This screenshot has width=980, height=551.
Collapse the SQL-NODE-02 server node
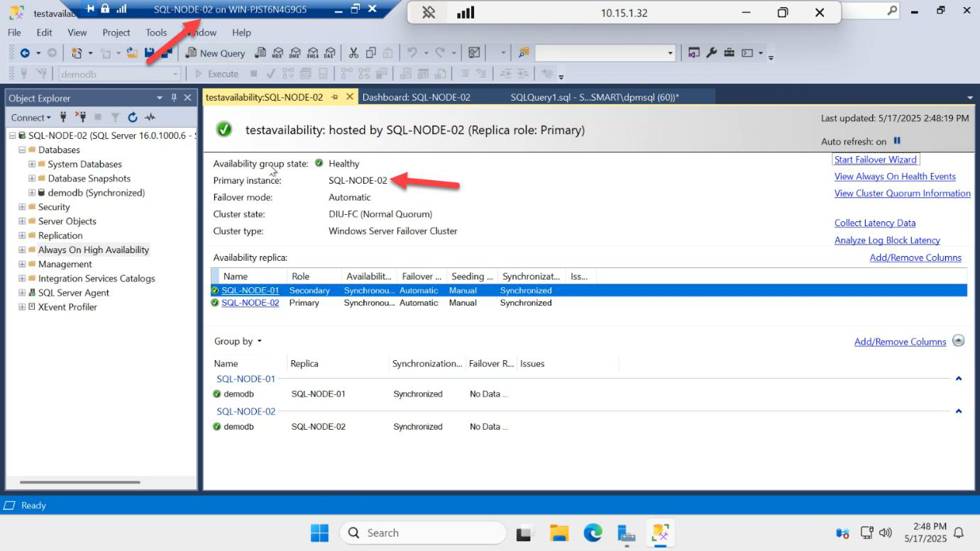tap(12, 135)
